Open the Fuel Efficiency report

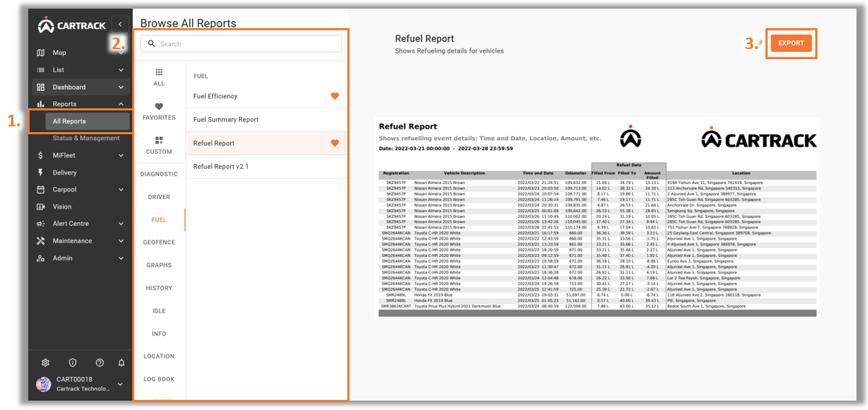click(266, 96)
